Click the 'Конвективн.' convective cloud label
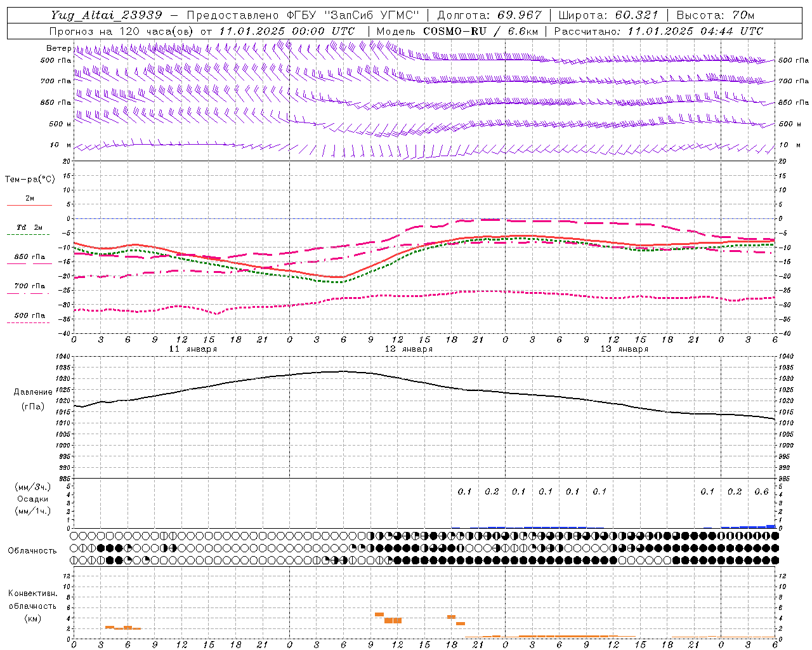Screen dimensions: 812x650 32,594
